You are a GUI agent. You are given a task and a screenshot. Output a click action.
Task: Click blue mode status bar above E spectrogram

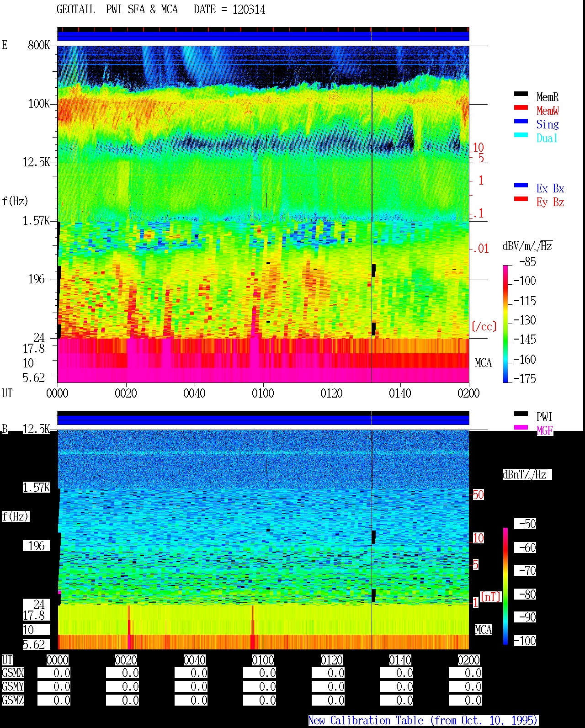coord(263,36)
